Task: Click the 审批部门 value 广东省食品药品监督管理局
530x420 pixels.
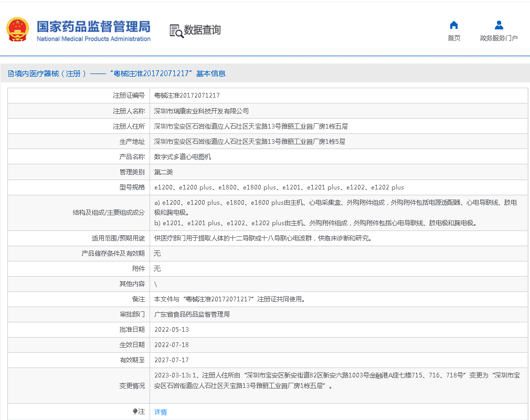Action: click(x=192, y=314)
